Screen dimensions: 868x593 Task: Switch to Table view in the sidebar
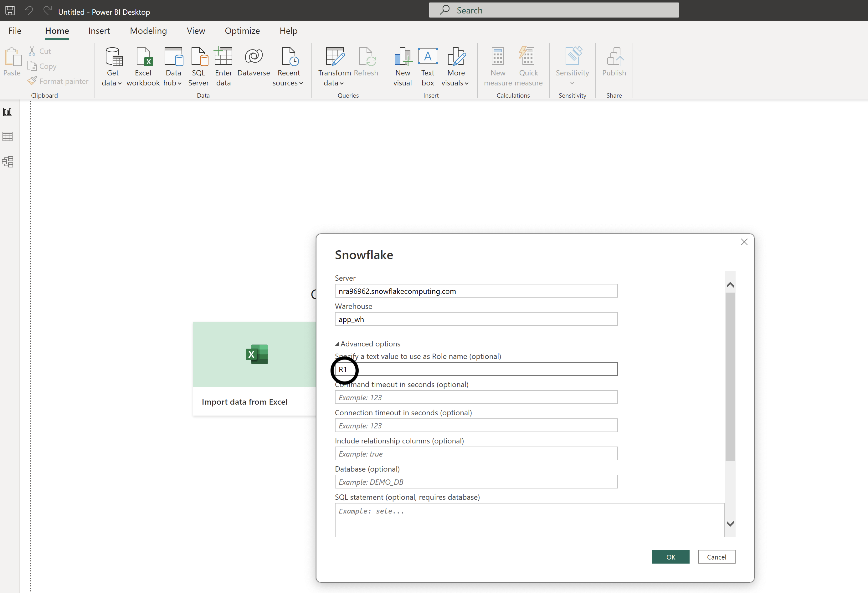(x=8, y=136)
